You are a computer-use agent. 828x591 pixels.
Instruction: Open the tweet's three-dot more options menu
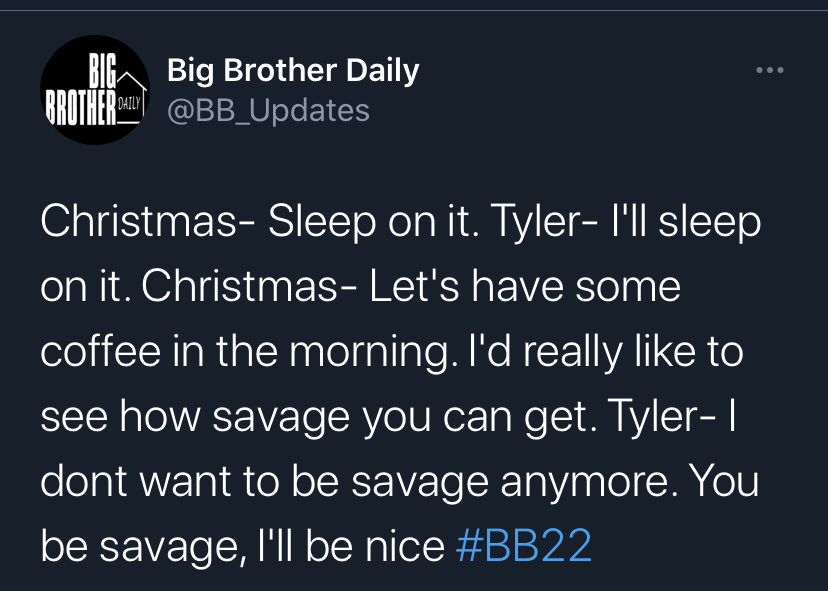[x=769, y=70]
